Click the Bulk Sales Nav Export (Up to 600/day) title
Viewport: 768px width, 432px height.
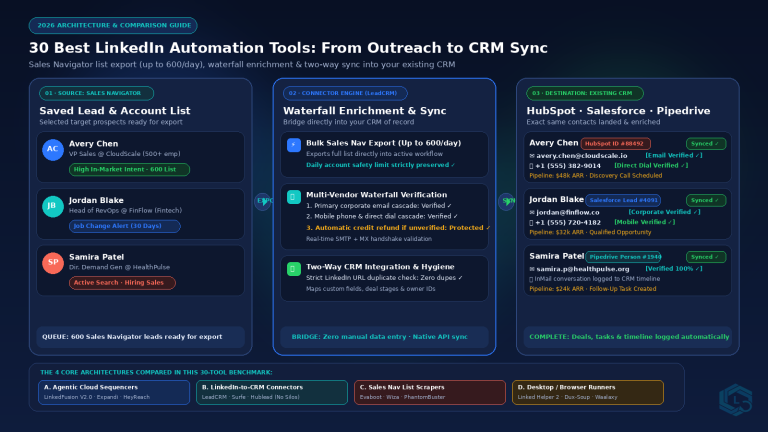pyautogui.click(x=384, y=143)
